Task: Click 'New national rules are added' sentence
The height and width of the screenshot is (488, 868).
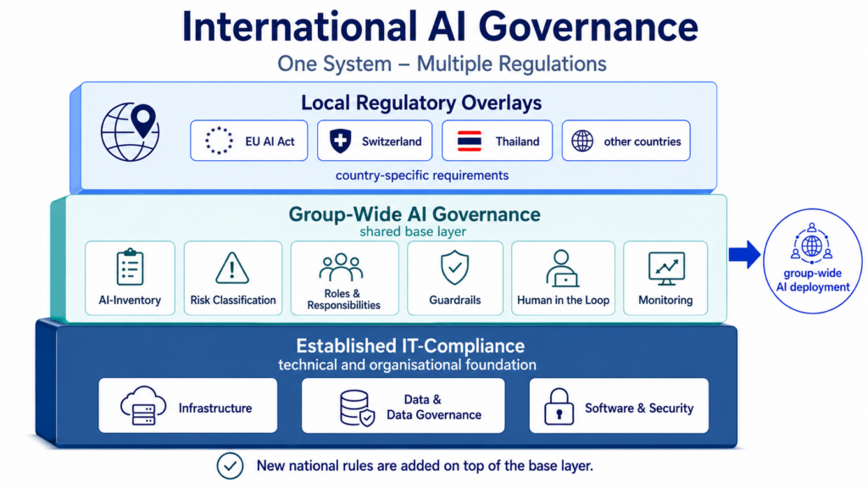Action: coord(425,466)
